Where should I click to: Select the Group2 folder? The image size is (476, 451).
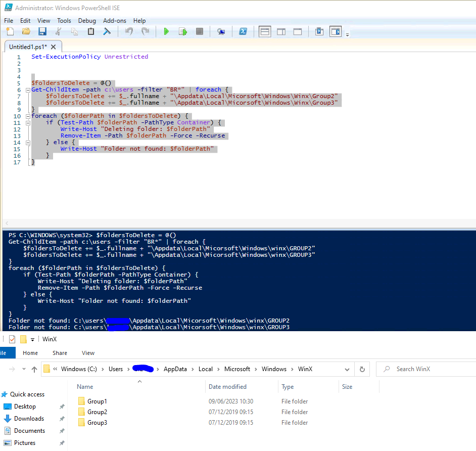97,412
